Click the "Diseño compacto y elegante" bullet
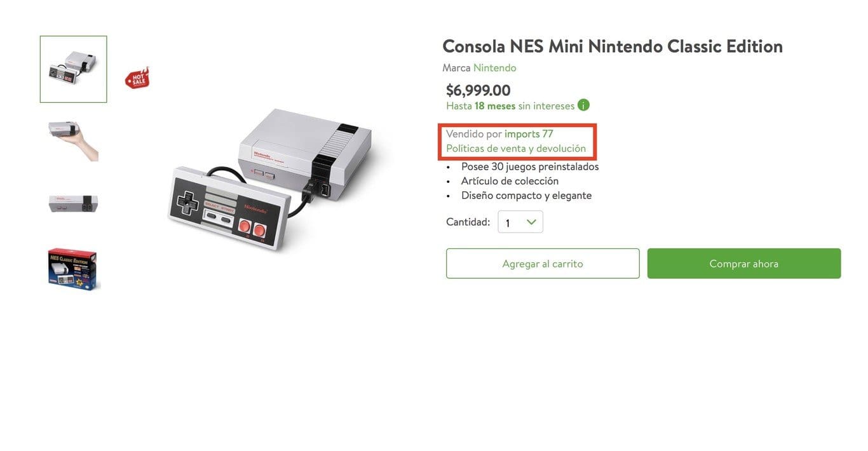Screen dimensions: 868x451 526,196
